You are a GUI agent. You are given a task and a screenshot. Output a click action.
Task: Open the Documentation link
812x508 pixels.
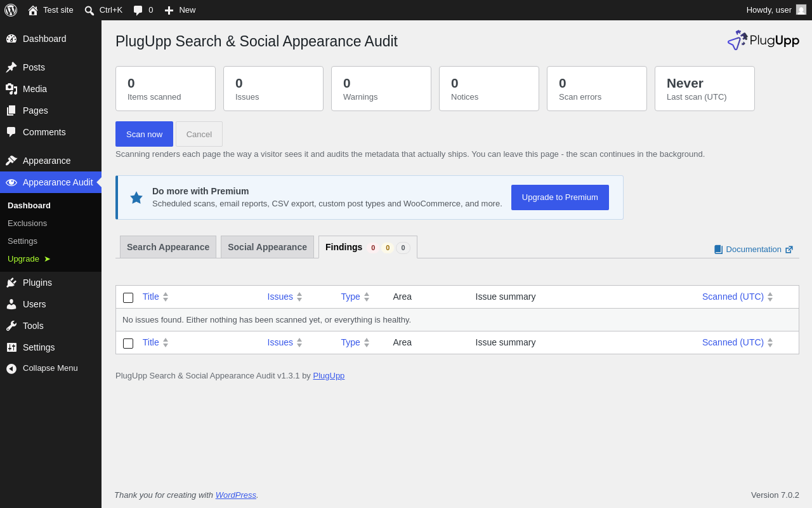754,250
